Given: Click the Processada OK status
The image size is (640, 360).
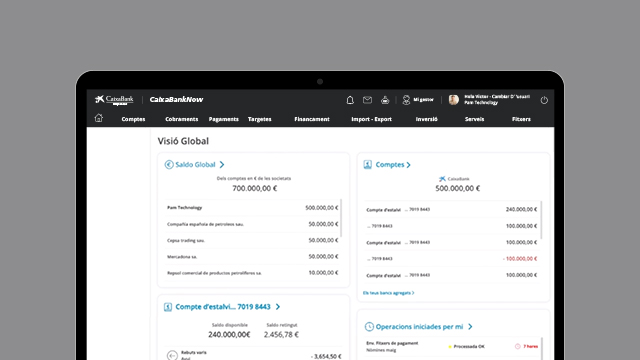Looking at the screenshot, I should pos(469,347).
